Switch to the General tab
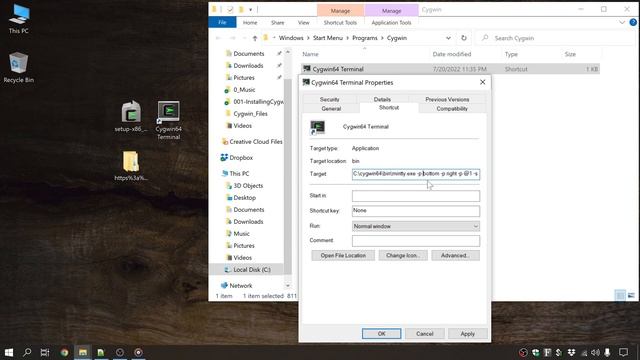Image resolution: width=640 pixels, height=360 pixels. (x=331, y=109)
